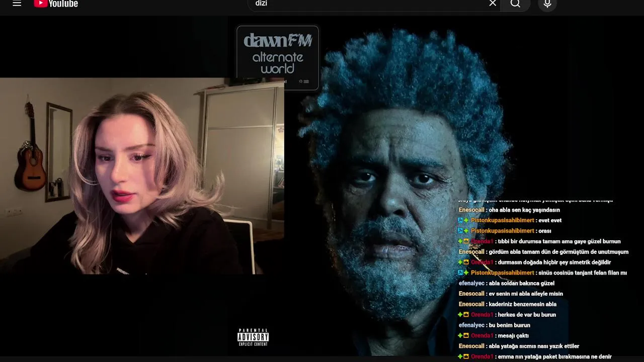Image resolution: width=644 pixels, height=362 pixels.
Task: Click the webcam overlay of the streamer
Action: click(x=142, y=175)
